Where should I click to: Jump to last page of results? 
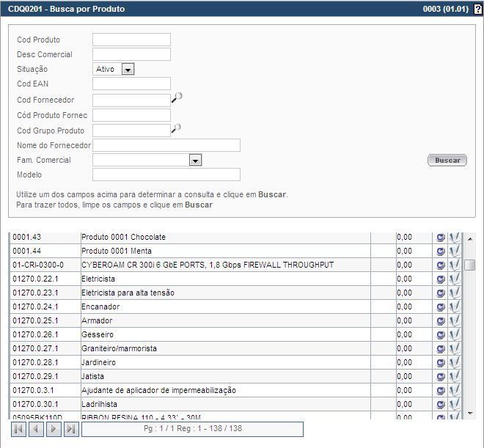point(71,429)
